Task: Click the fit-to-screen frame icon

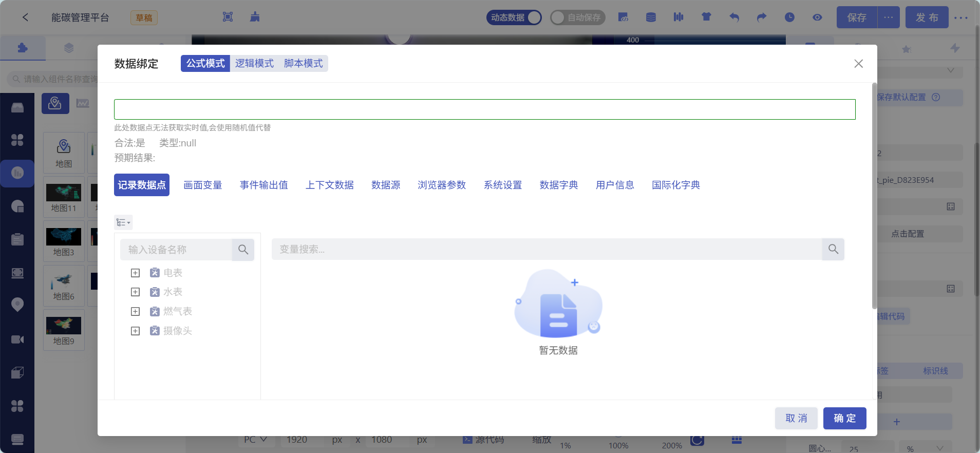Action: tap(228, 17)
